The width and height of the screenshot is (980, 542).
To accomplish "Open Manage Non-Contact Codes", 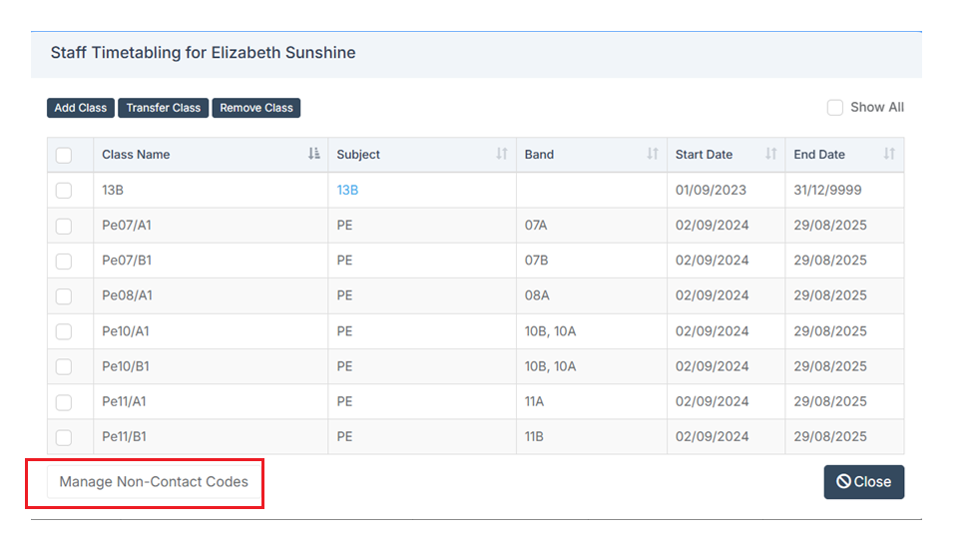I will coord(154,482).
